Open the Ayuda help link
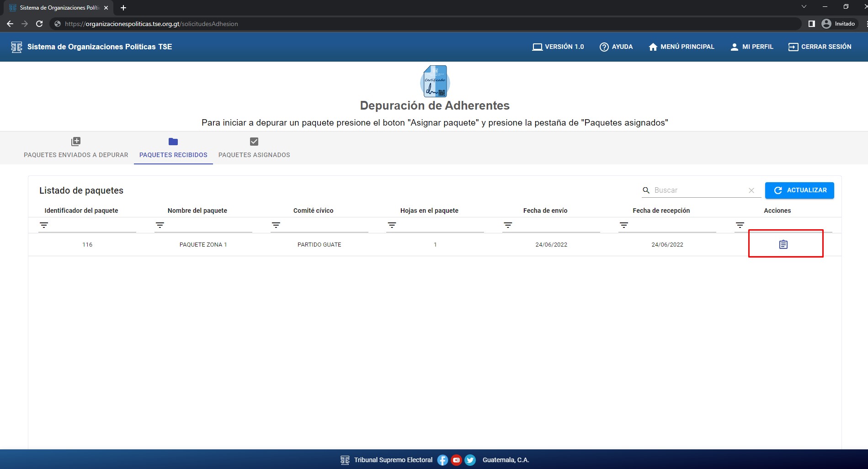Screen dimensions: 868x469 (x=616, y=47)
